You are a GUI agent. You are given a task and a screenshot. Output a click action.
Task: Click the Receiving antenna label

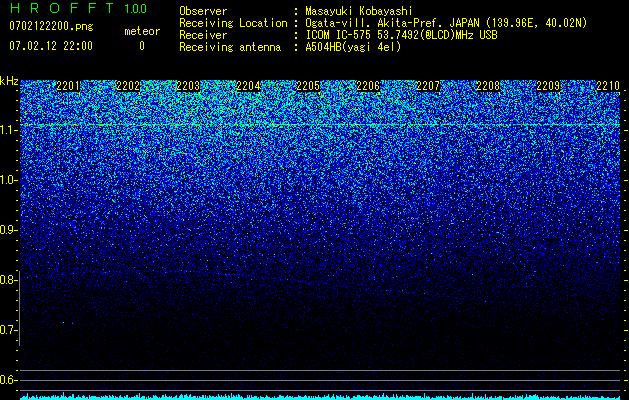pyautogui.click(x=230, y=47)
